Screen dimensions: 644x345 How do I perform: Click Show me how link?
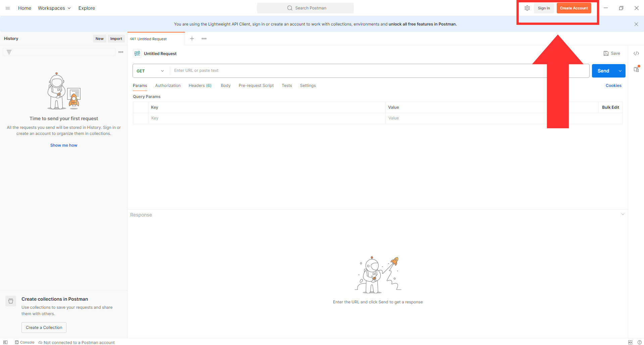point(64,145)
